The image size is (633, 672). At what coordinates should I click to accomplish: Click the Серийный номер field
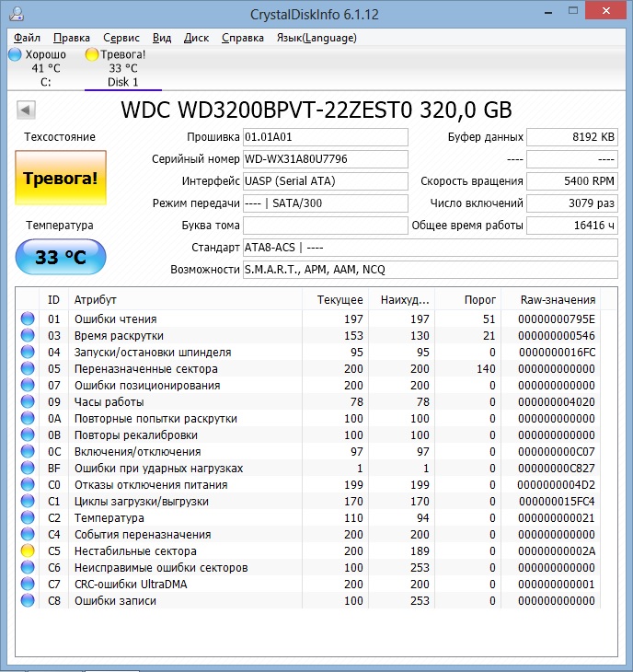click(x=325, y=159)
